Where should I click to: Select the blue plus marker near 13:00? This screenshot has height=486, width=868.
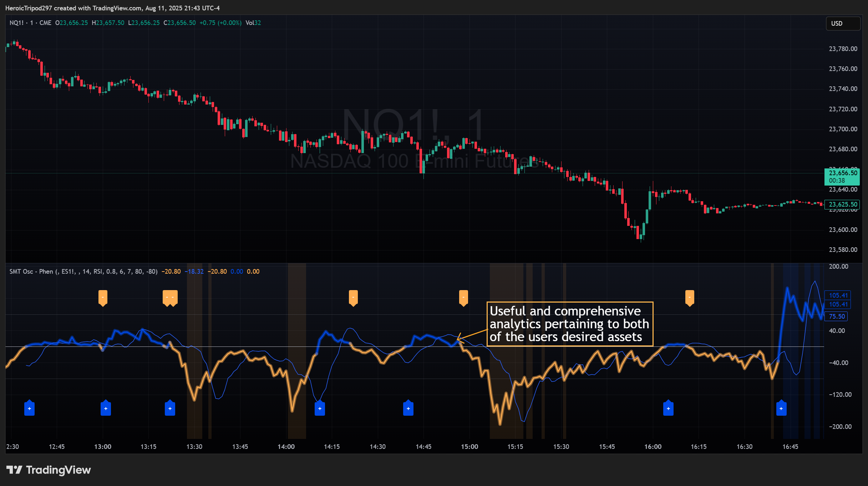pyautogui.click(x=106, y=408)
